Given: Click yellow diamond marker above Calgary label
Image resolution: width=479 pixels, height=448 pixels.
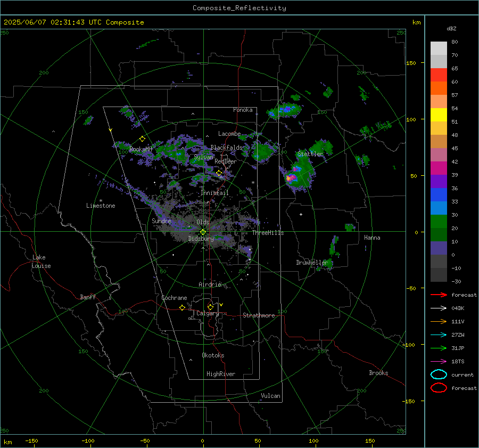Looking at the screenshot, I should (x=210, y=307).
